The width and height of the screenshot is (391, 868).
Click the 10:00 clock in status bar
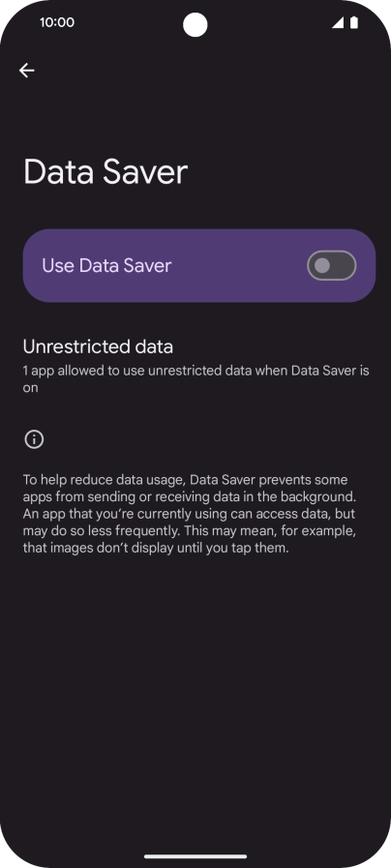pyautogui.click(x=57, y=22)
